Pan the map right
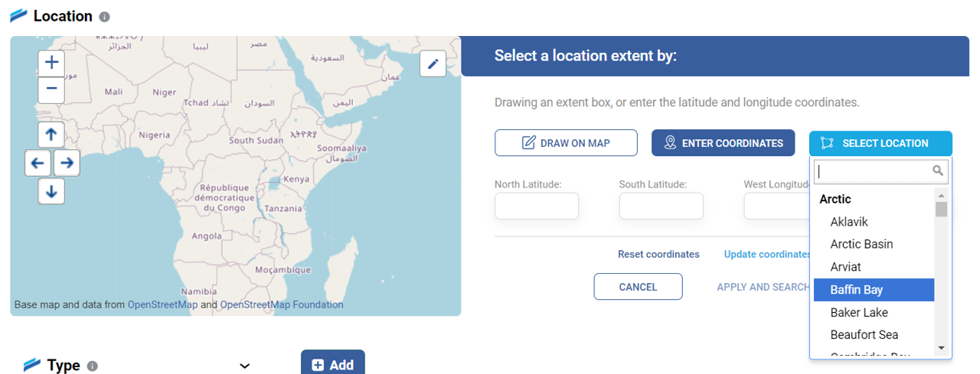This screenshot has width=980, height=374. click(x=67, y=163)
